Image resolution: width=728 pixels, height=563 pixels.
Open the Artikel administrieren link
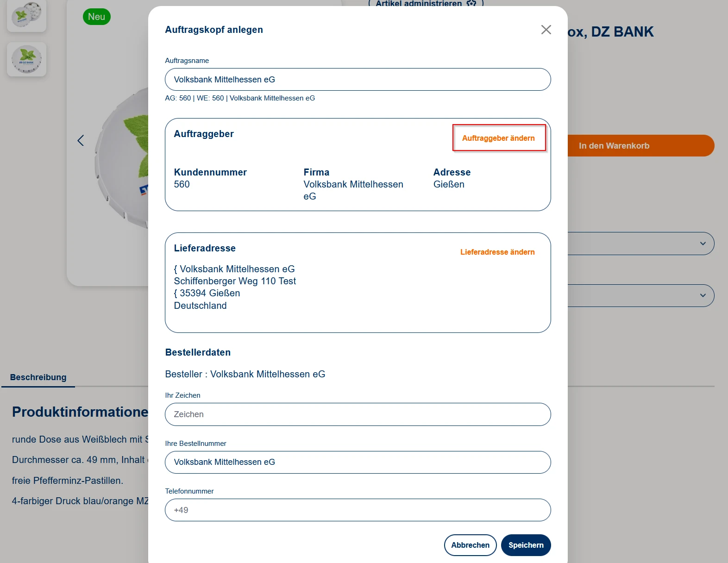pos(418,4)
